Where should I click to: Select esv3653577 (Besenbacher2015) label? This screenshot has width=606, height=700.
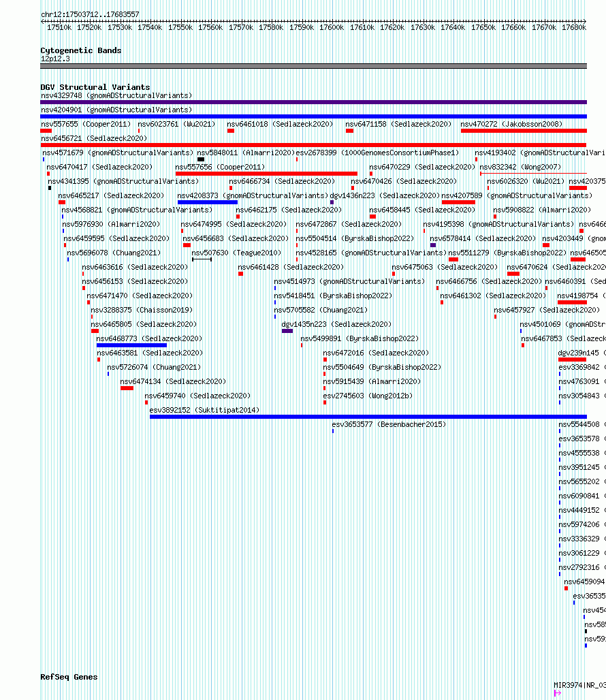tap(389, 424)
